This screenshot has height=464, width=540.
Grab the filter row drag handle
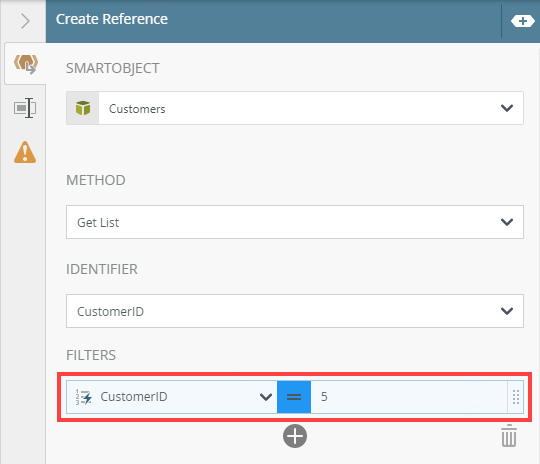point(516,397)
